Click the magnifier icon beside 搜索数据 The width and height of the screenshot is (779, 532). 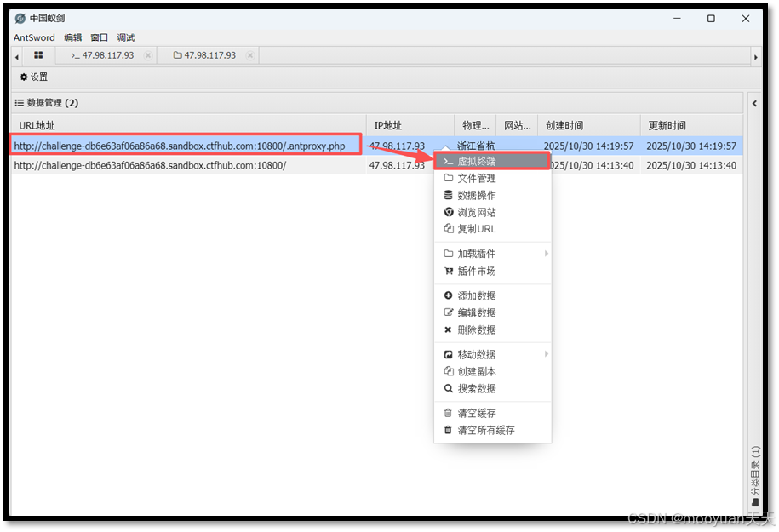point(448,388)
